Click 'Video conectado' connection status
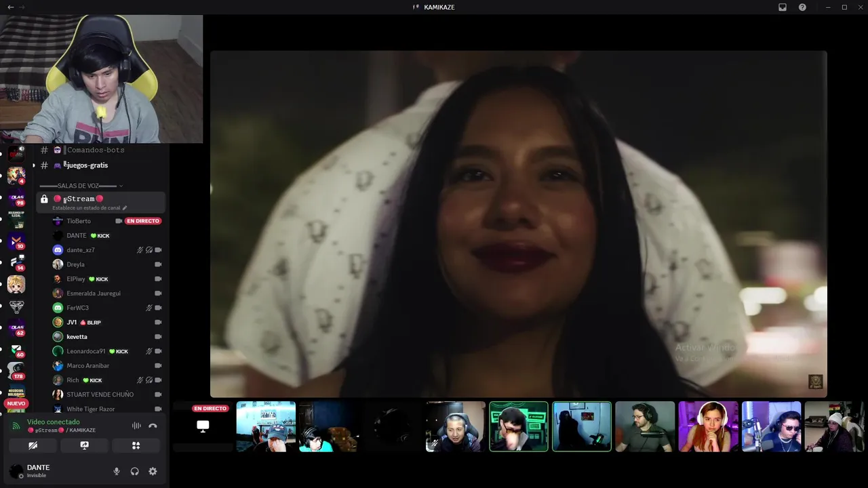The width and height of the screenshot is (868, 488). (53, 422)
